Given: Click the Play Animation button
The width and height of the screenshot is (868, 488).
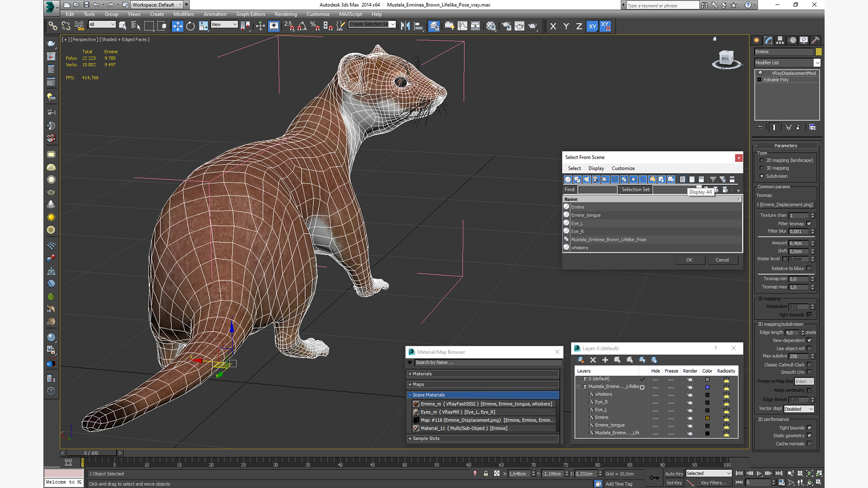Looking at the screenshot, I should 759,474.
